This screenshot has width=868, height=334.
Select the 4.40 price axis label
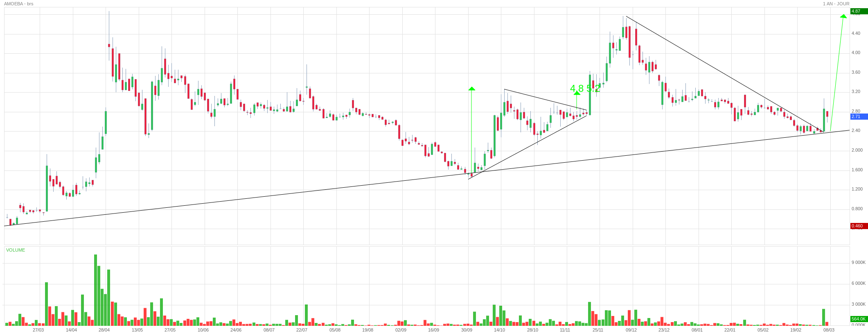click(856, 33)
